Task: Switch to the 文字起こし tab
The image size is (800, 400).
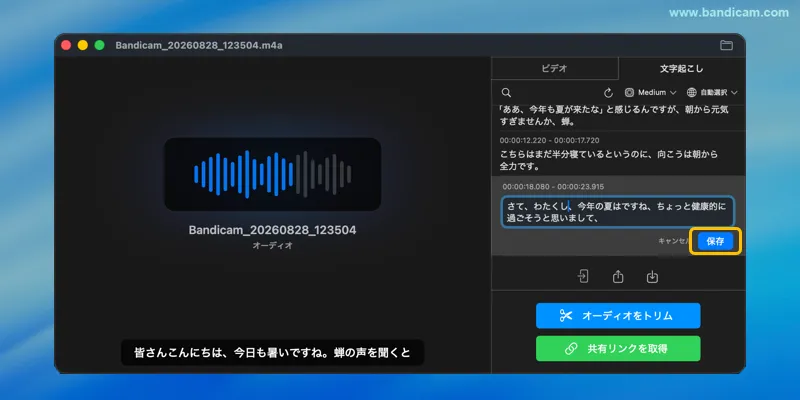Action: click(x=682, y=68)
